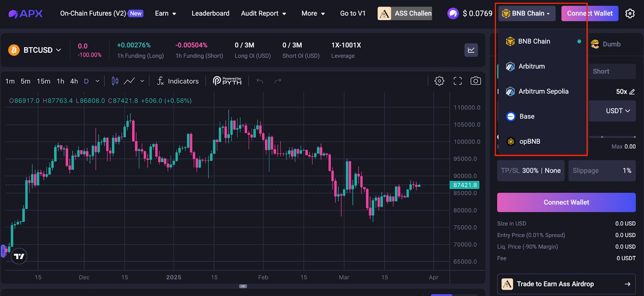Select the 15m timeframe
Viewport: 644px width, 296px height.
[43, 81]
